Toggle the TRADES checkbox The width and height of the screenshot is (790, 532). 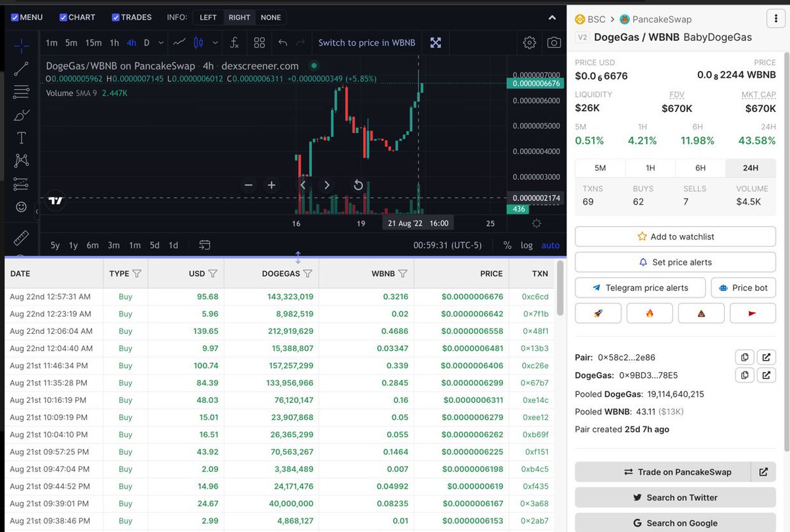[116, 17]
